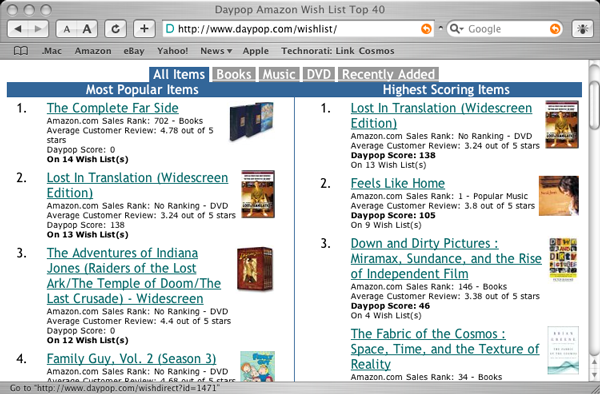Open the bookmarks library book icon

[x=21, y=51]
